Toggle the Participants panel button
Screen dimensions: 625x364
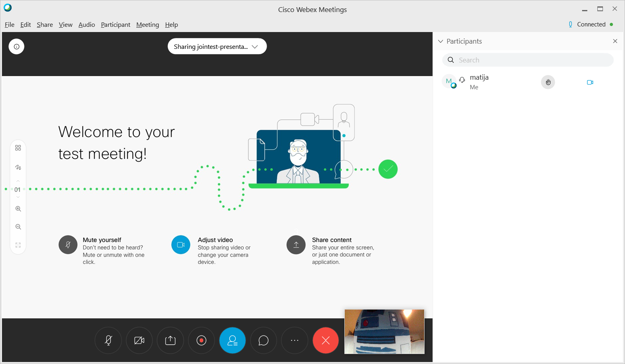tap(233, 340)
